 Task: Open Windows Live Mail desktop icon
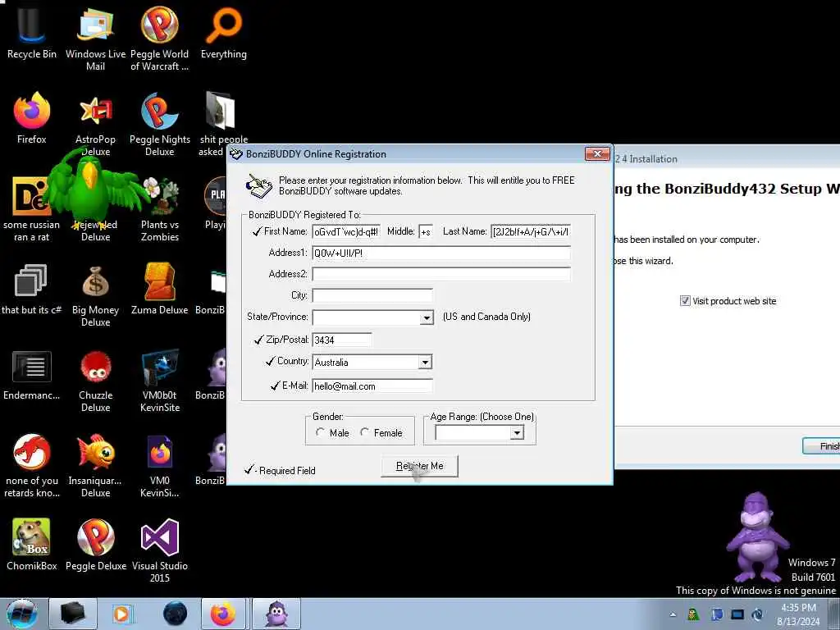pos(95,39)
